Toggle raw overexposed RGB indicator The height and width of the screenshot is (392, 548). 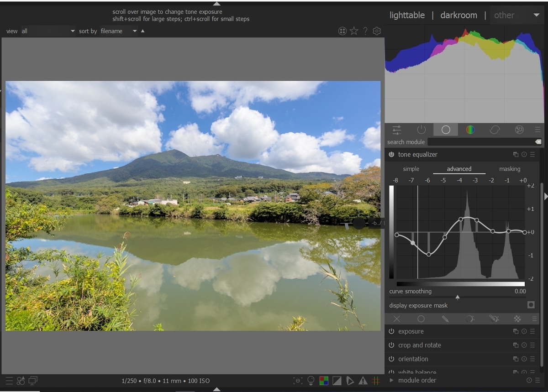click(324, 381)
